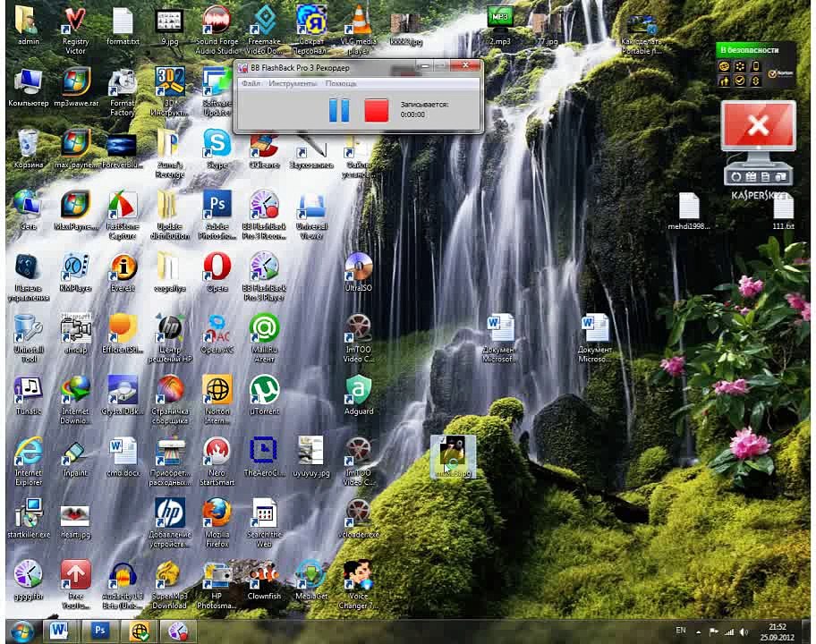Select the Opera browser desktop icon
The image size is (816, 644).
tap(217, 272)
